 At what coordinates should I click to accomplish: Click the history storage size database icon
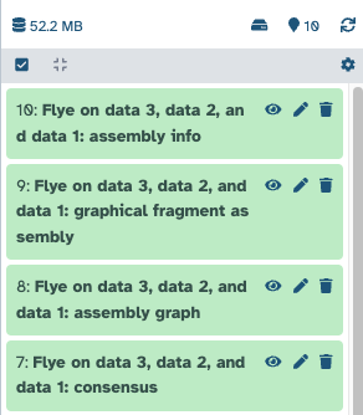click(x=19, y=25)
